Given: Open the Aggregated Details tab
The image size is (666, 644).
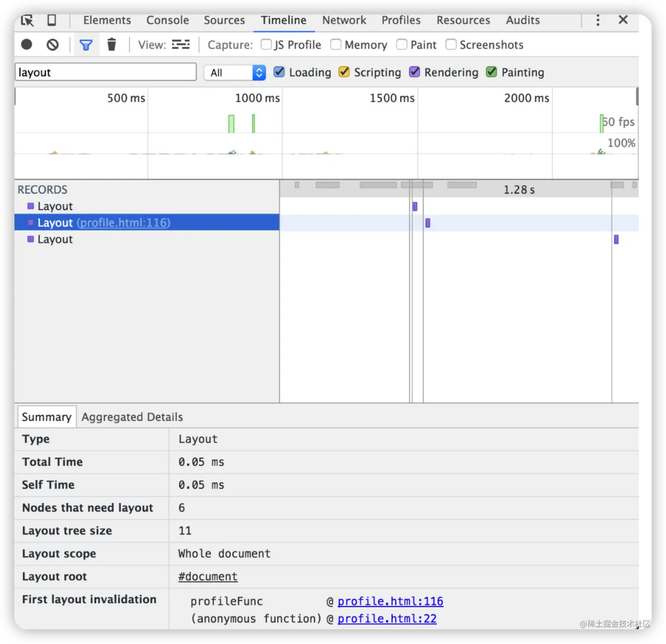Looking at the screenshot, I should [132, 417].
